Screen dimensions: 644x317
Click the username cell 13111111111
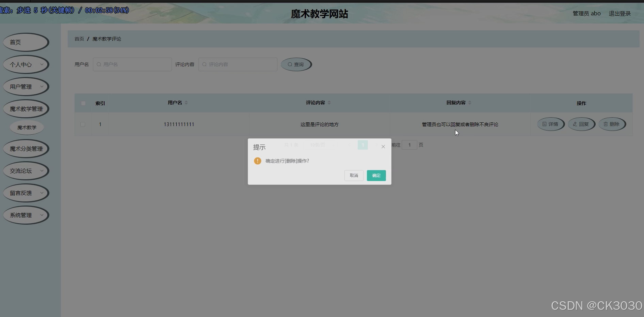[179, 124]
